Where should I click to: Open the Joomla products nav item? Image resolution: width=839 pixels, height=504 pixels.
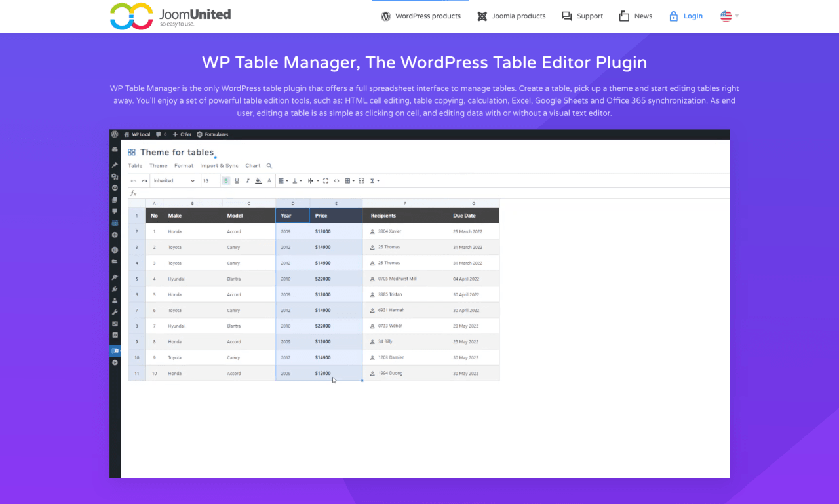pos(511,16)
